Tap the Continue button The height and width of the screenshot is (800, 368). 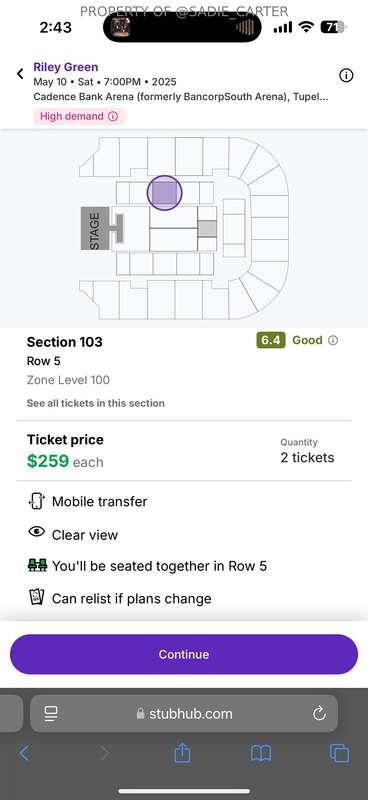(184, 654)
